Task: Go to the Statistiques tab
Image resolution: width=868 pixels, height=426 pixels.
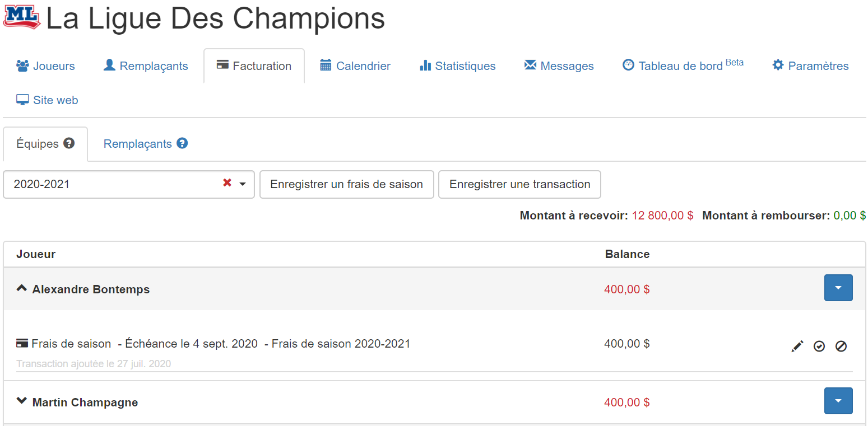Action: (x=457, y=66)
